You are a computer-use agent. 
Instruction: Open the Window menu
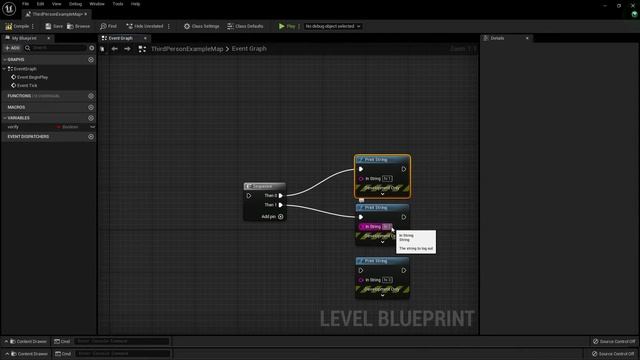97,4
